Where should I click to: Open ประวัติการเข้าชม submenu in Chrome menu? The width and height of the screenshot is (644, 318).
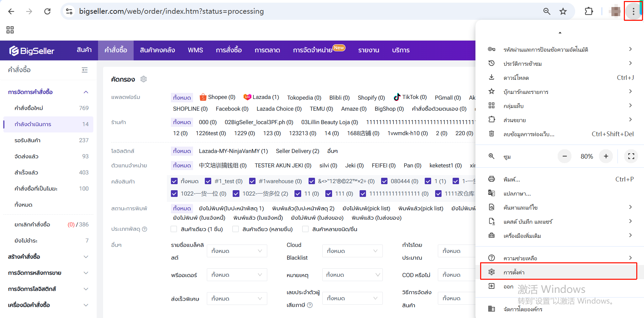coord(560,63)
